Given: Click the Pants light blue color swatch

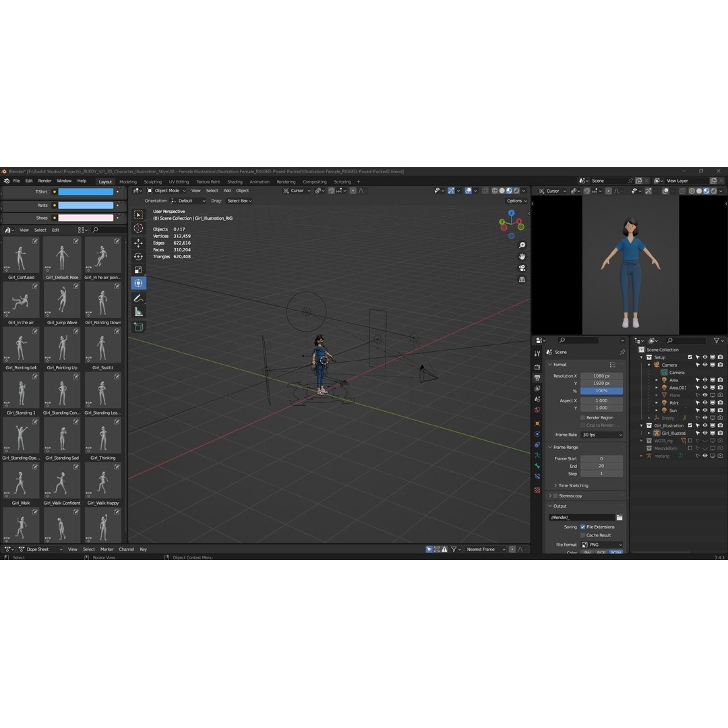Looking at the screenshot, I should point(86,205).
